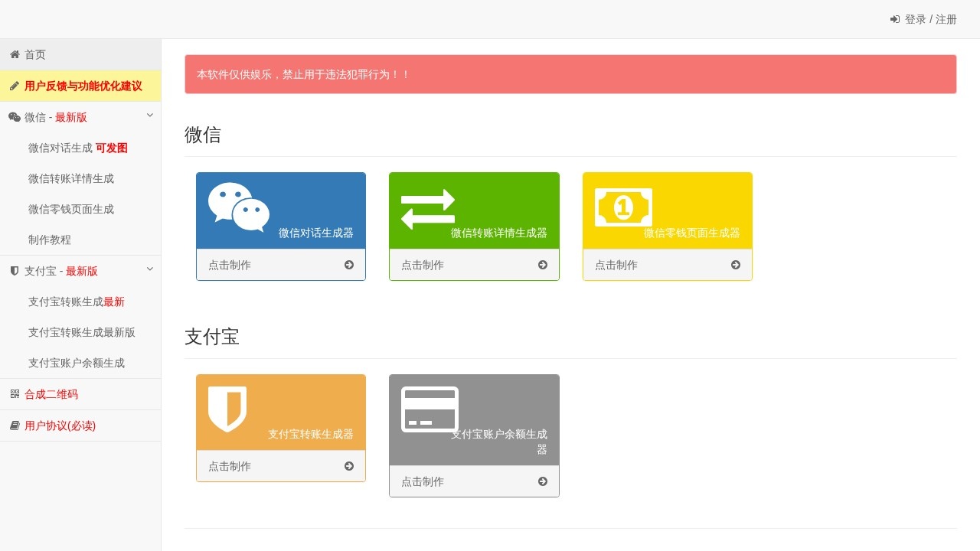Open the 制作教程 sidebar entry
This screenshot has height=551, width=980.
49,240
